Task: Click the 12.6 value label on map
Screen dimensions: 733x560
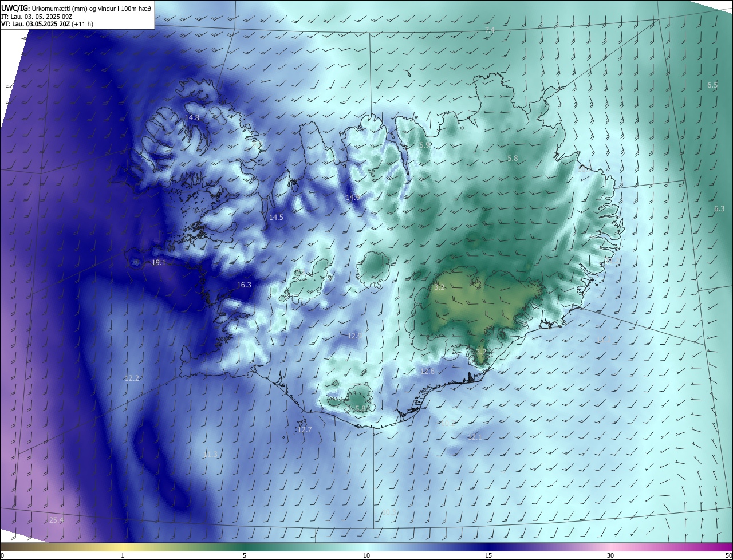Action: [x=427, y=371]
